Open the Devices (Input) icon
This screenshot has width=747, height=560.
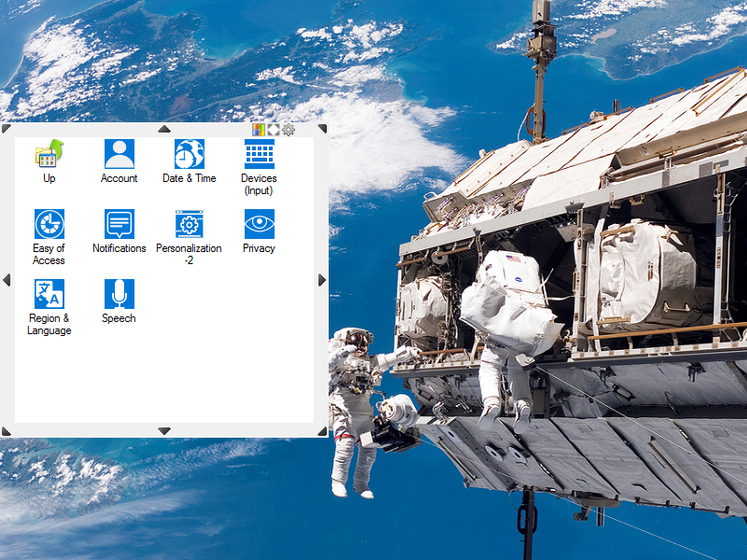(259, 154)
